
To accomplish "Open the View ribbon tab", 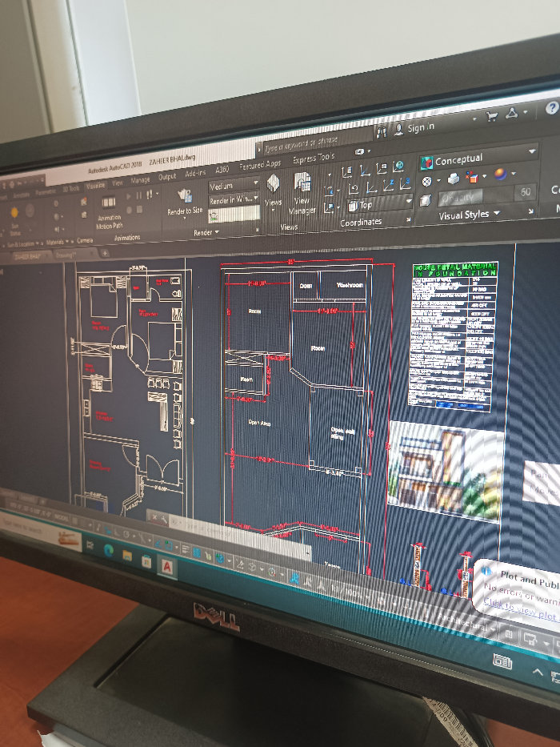I will coord(118,183).
